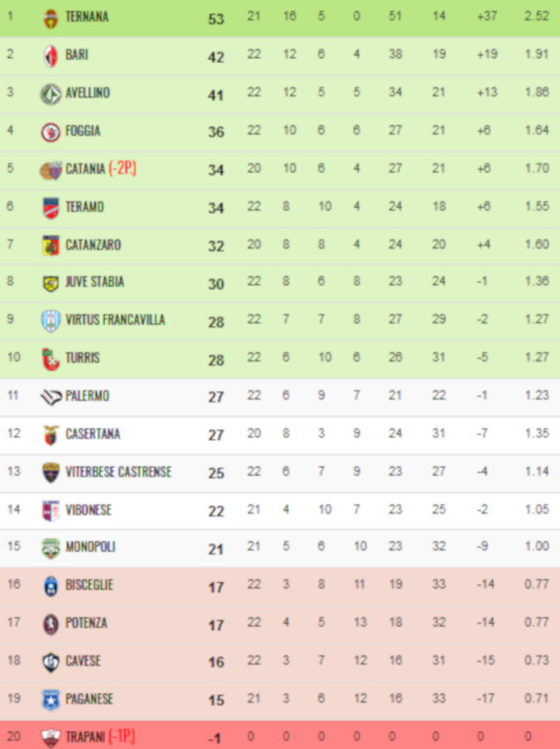Click the Trapani team name
560x749 pixels.
(x=86, y=738)
